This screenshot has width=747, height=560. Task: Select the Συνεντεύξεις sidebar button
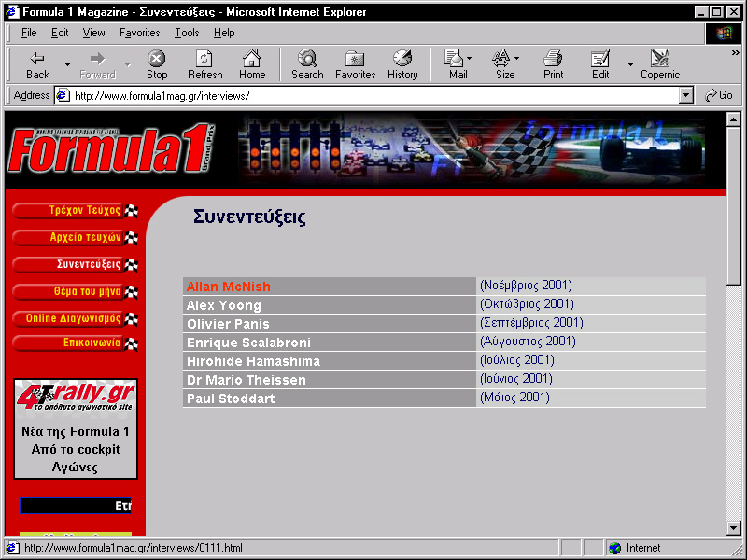(x=76, y=264)
